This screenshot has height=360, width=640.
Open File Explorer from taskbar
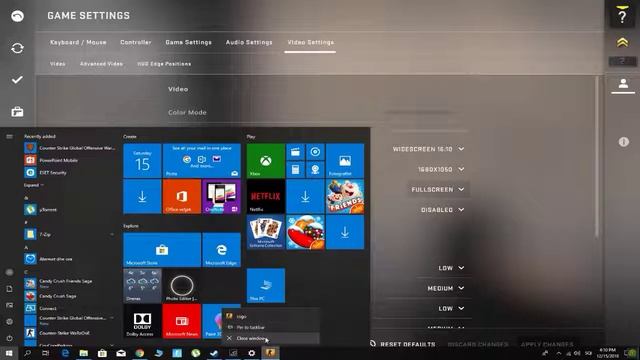click(84, 353)
